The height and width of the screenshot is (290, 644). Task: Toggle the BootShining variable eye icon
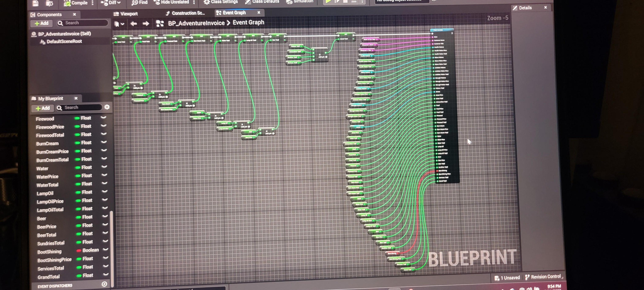coord(106,249)
